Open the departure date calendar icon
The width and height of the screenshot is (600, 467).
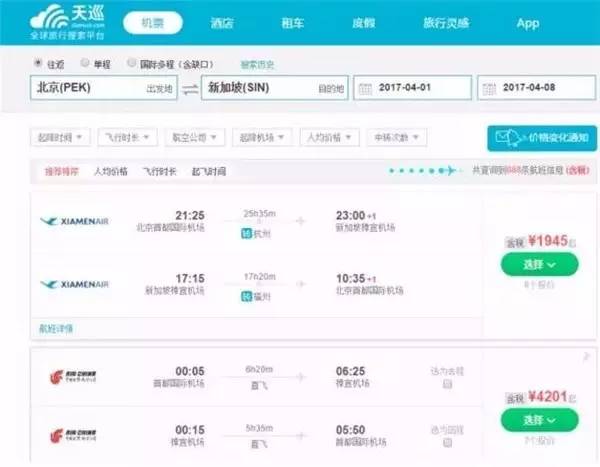click(366, 88)
